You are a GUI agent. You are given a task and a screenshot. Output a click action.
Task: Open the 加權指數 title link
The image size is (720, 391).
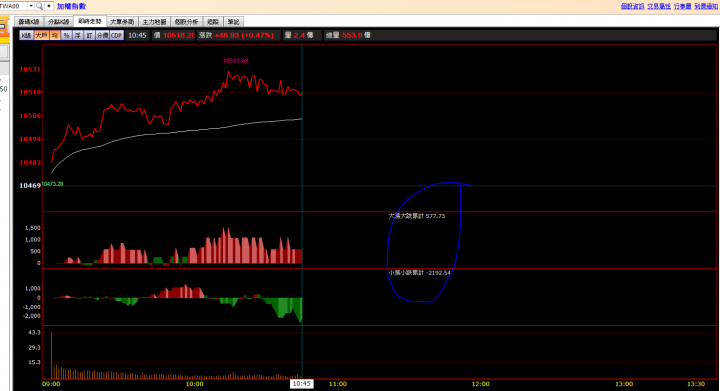(71, 6)
